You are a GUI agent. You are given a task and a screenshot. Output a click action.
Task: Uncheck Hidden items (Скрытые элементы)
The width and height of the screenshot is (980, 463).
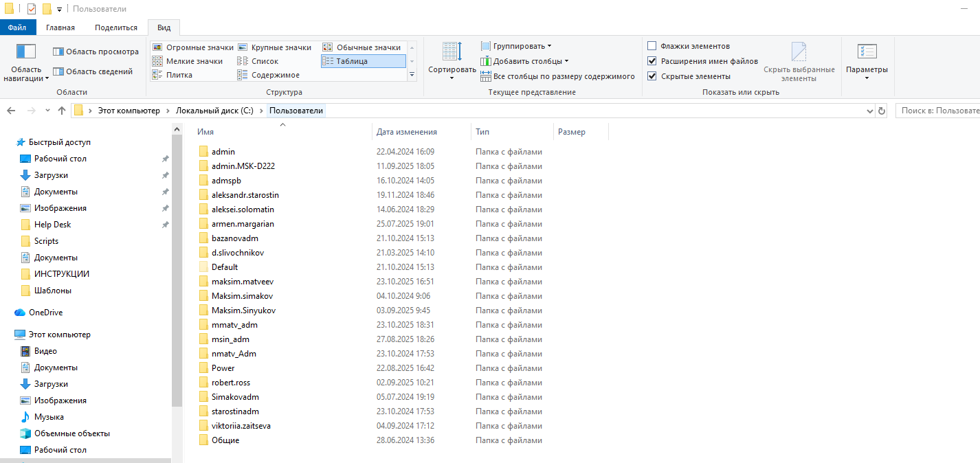(x=652, y=76)
